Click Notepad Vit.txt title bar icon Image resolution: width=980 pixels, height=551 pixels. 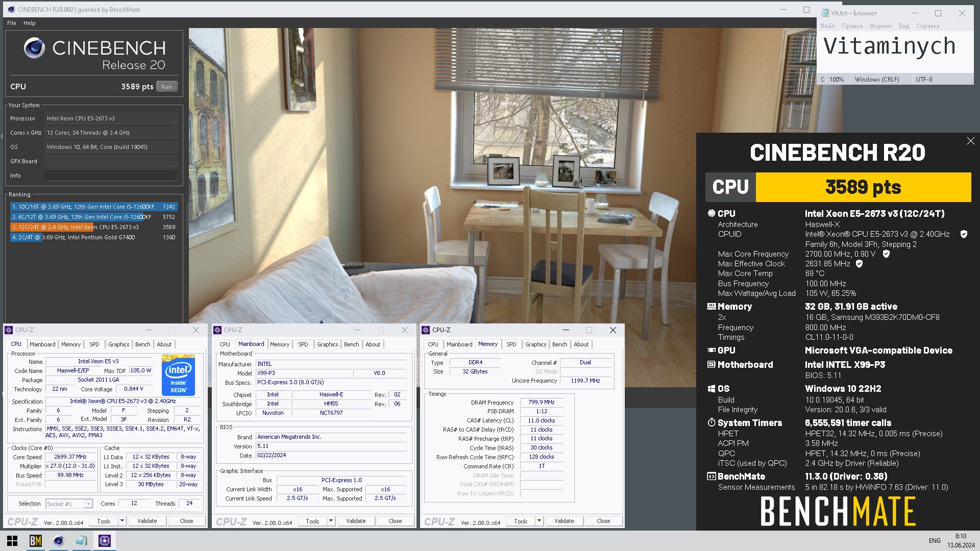[825, 13]
